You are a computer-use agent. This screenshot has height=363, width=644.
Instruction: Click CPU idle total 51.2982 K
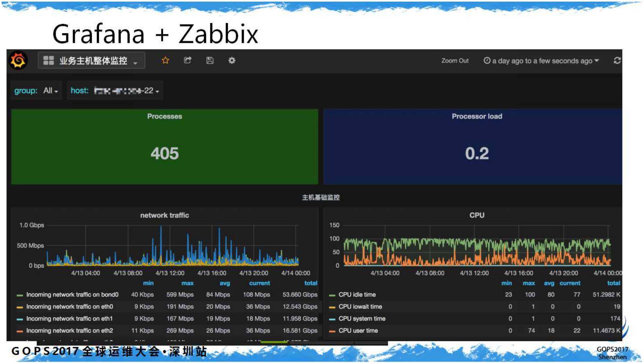tap(606, 295)
